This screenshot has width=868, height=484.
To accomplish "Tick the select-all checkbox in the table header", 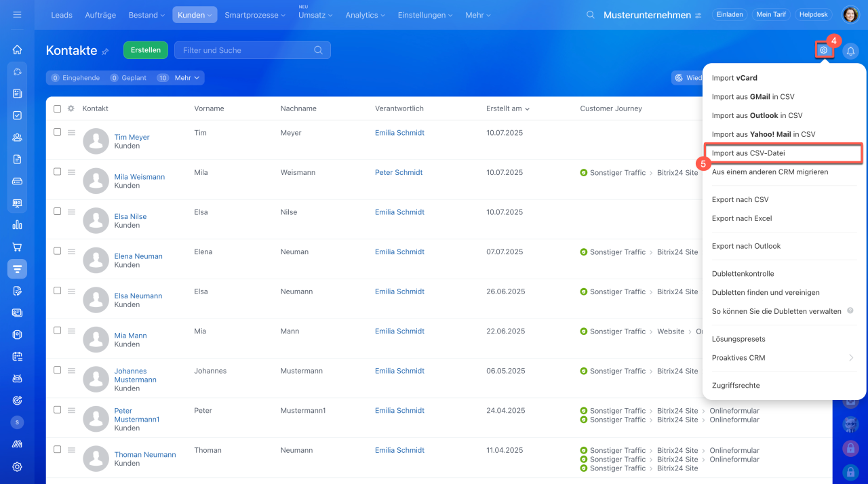I will pos(57,108).
